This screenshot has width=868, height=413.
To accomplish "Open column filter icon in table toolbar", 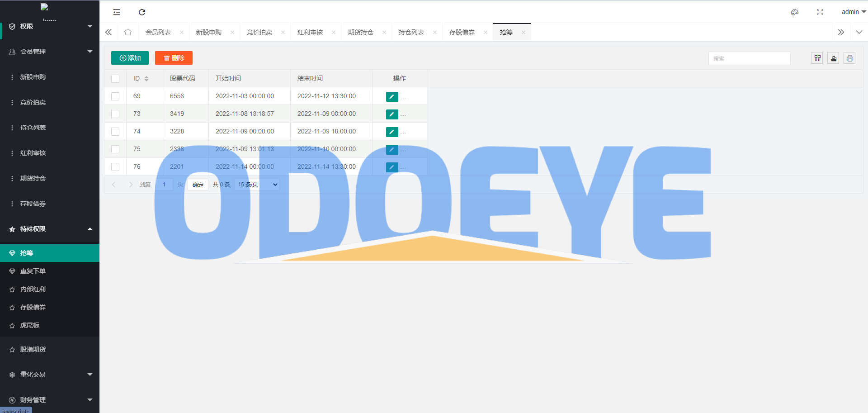I will pos(817,58).
